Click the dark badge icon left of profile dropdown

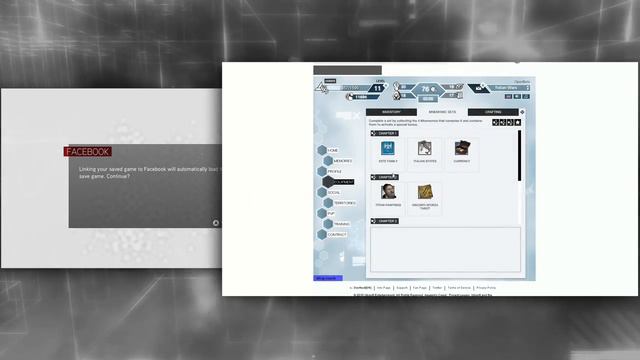478,88
